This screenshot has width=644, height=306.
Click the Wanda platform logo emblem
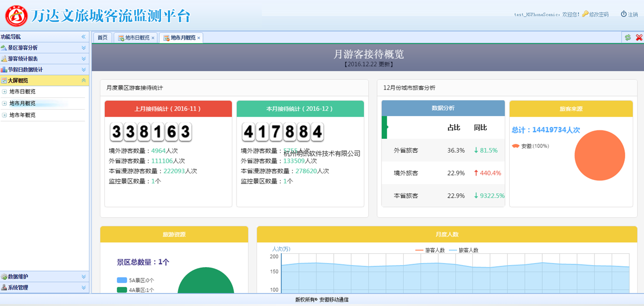[x=16, y=15]
